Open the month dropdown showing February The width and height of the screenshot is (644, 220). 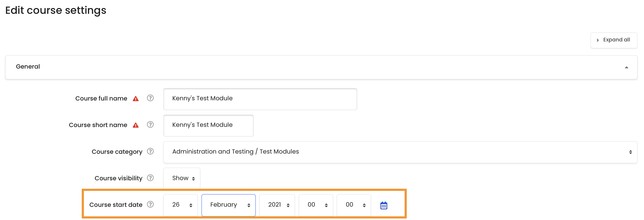(x=228, y=205)
